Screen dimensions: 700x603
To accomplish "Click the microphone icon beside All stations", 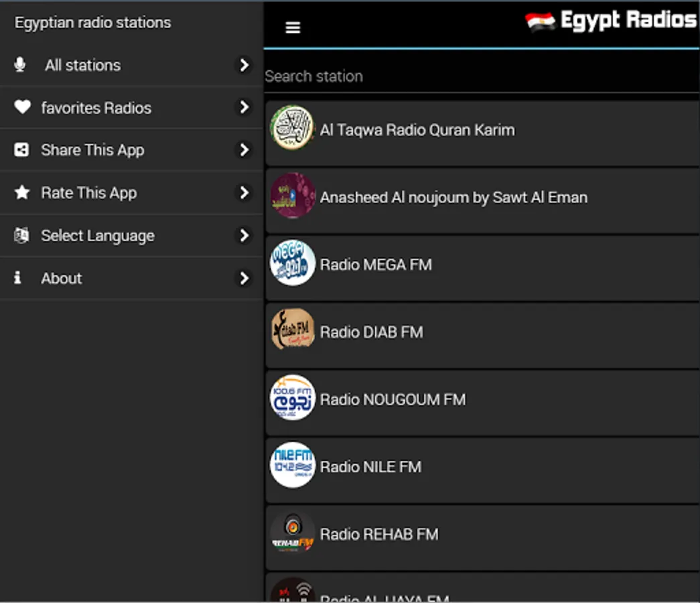I will pos(19,65).
